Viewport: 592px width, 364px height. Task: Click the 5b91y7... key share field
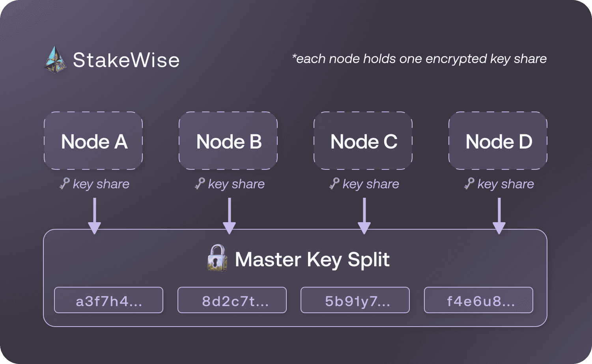355,300
